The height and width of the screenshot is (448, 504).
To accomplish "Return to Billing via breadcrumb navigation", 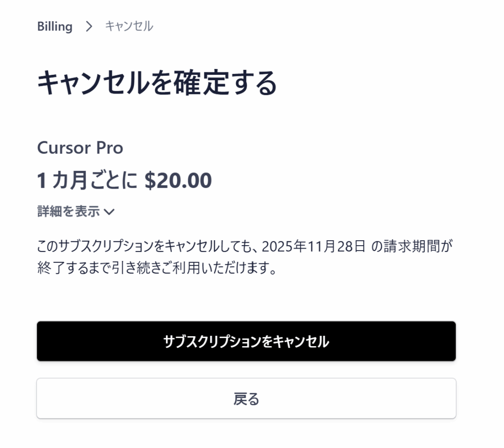I will pyautogui.click(x=54, y=27).
